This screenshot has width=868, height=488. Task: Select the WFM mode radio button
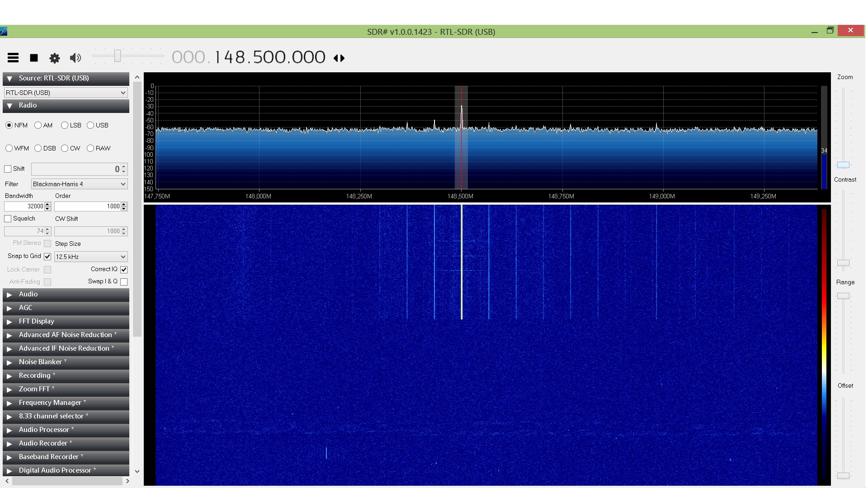(x=9, y=148)
